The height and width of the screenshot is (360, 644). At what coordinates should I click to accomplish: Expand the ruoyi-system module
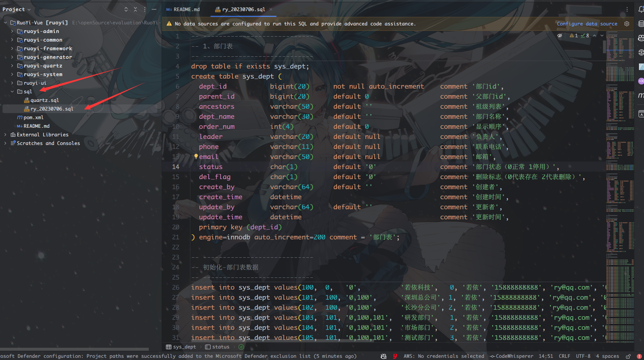[x=12, y=74]
